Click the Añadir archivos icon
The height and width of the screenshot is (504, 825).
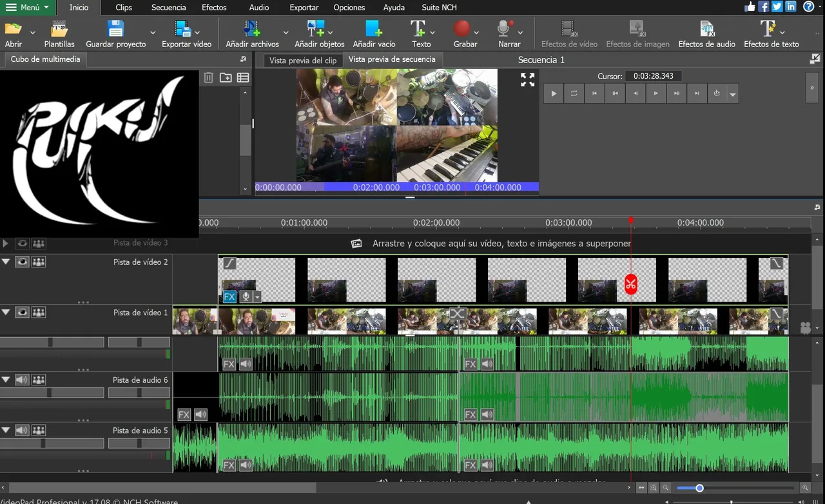tap(252, 29)
